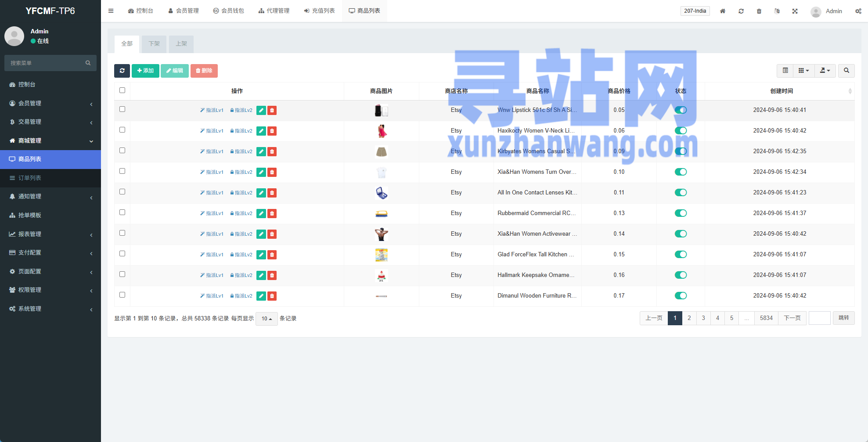Click red delete icon for Dimanul Wooden row
This screenshot has height=442, width=868.
272,296
